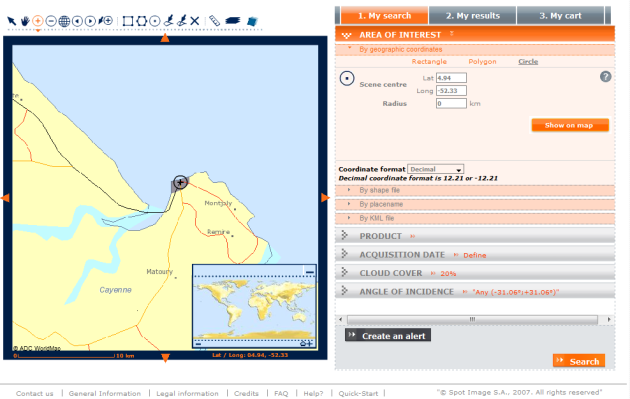Go to previous map view arrow
Screen dimensions: 630x399
point(77,21)
